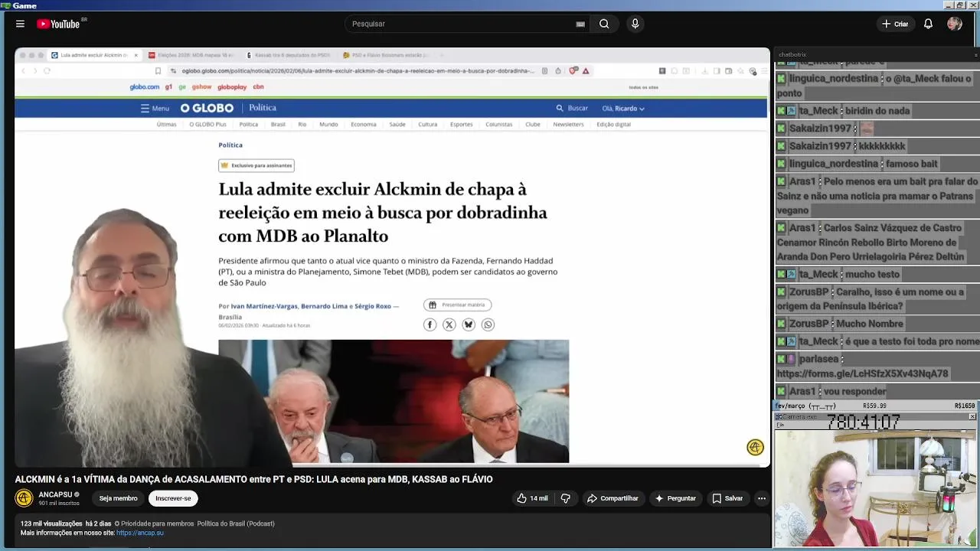Open the forms.gle link in chat
The width and height of the screenshot is (980, 551).
(862, 373)
